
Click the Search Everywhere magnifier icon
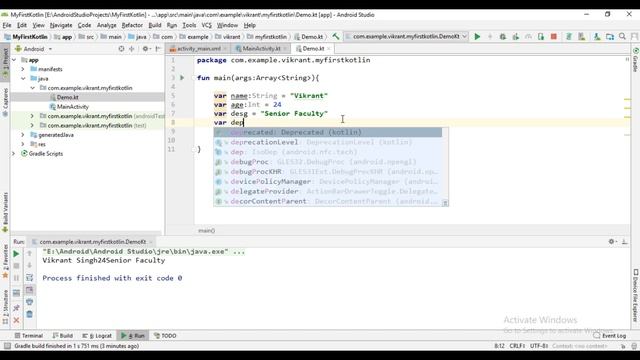pyautogui.click(x=622, y=37)
